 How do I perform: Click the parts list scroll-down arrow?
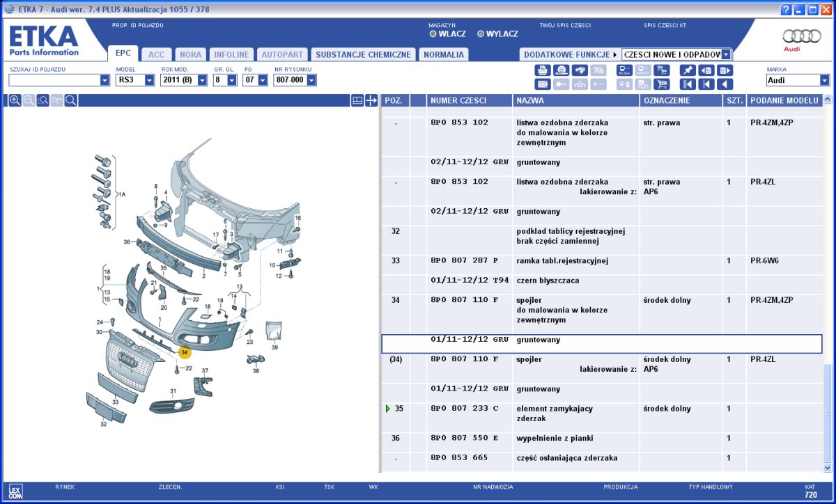click(x=828, y=466)
